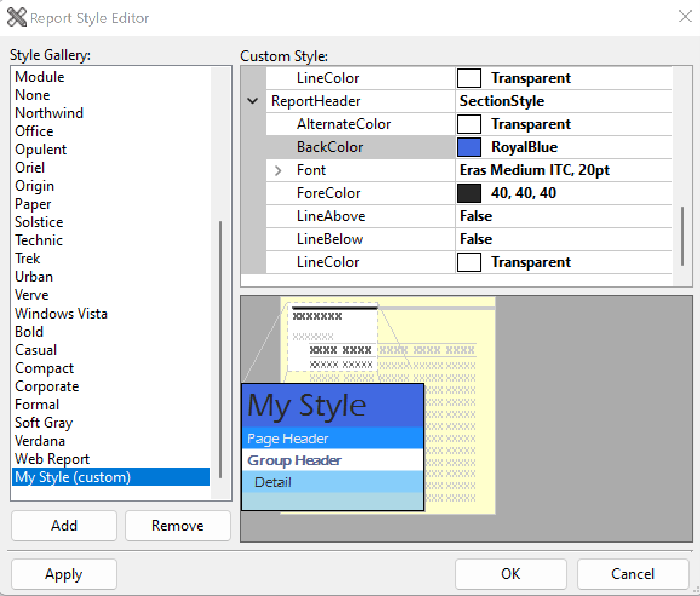Click the LineColor swatch above ReportHeader
Screen dimensions: 700x596
coord(469,78)
